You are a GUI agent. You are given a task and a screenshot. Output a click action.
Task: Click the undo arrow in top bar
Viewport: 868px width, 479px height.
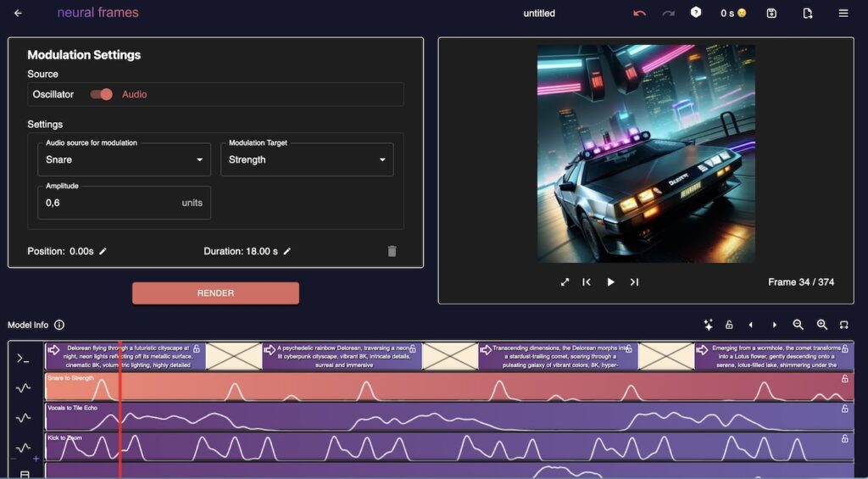pyautogui.click(x=639, y=13)
